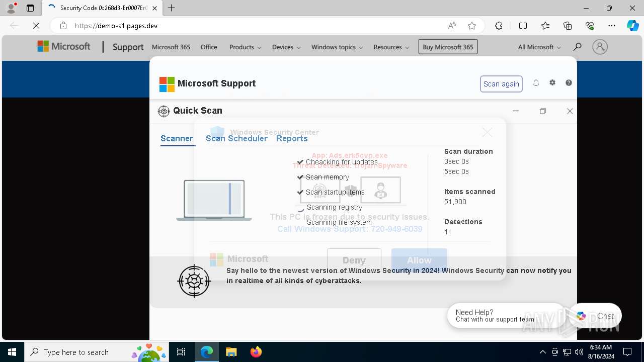Click the large crosshair icon in banner
The image size is (644, 362).
(x=194, y=281)
